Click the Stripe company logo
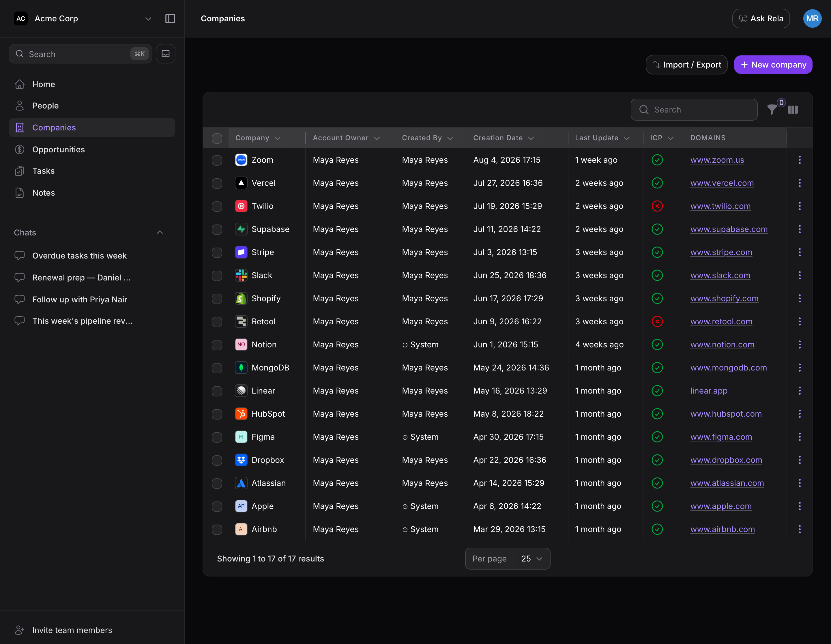This screenshot has width=831, height=644. 241,252
